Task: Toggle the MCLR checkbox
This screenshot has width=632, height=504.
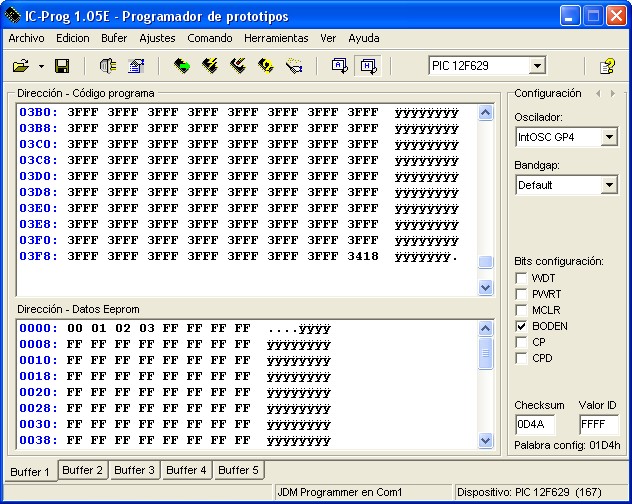Action: (521, 310)
